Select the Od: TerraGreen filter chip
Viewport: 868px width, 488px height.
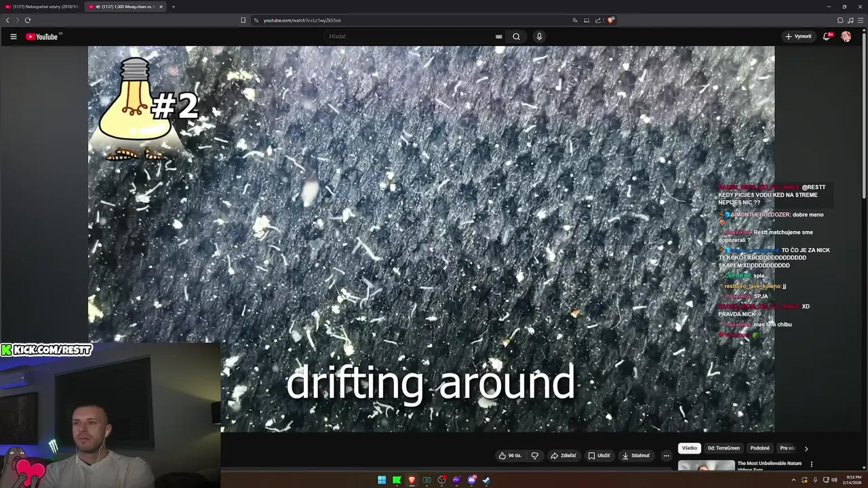724,448
